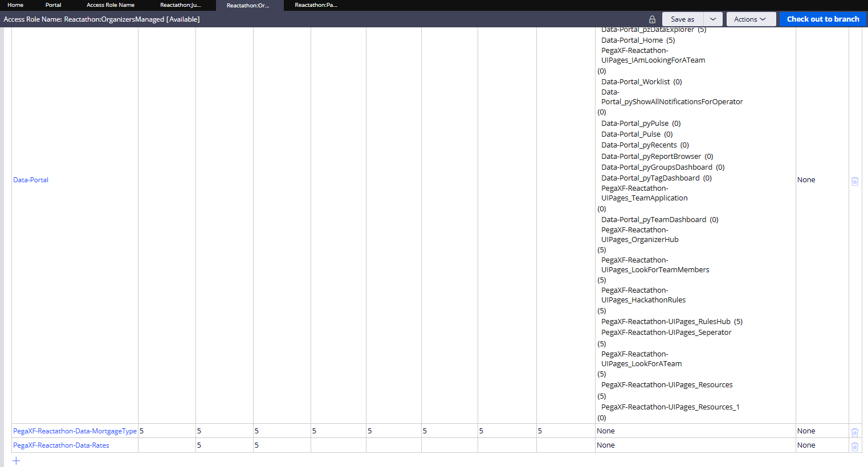Expand the Actions menu
The image size is (868, 467).
[751, 19]
